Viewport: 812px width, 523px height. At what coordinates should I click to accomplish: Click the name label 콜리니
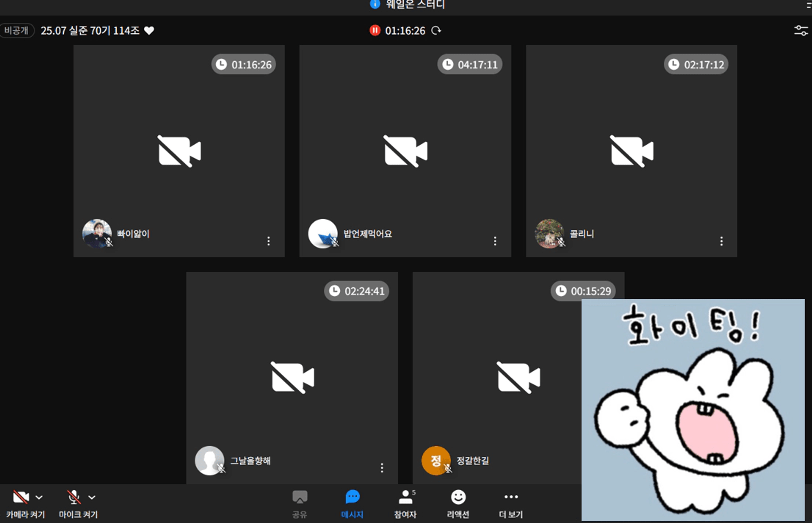(582, 234)
